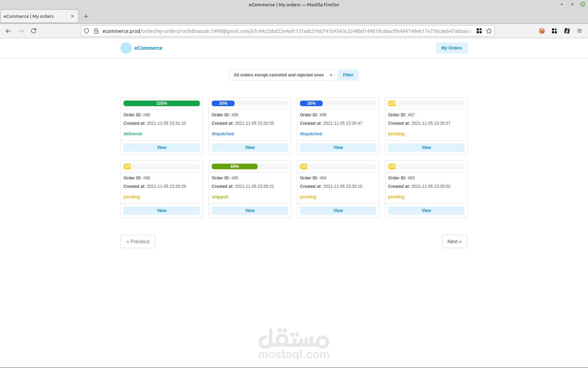The image size is (588, 368).
Task: Click the black square extension icon
Action: pyautogui.click(x=567, y=31)
